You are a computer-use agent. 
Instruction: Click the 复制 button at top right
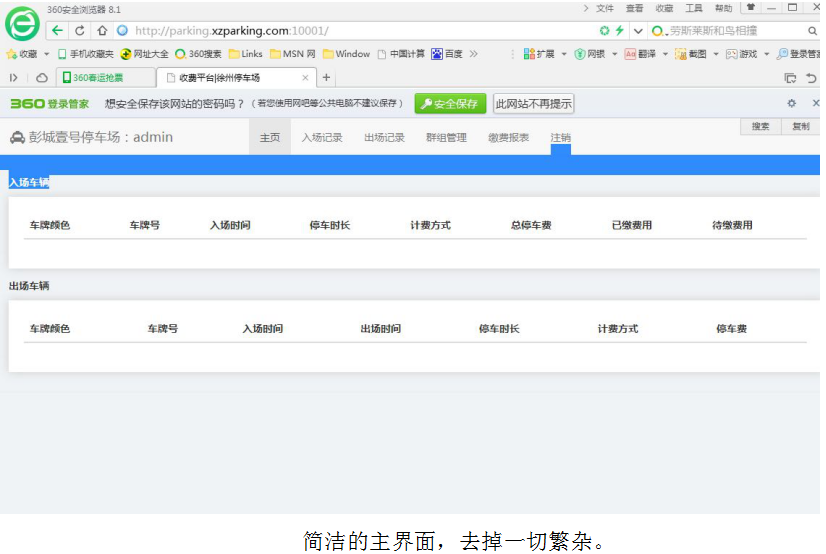[800, 126]
